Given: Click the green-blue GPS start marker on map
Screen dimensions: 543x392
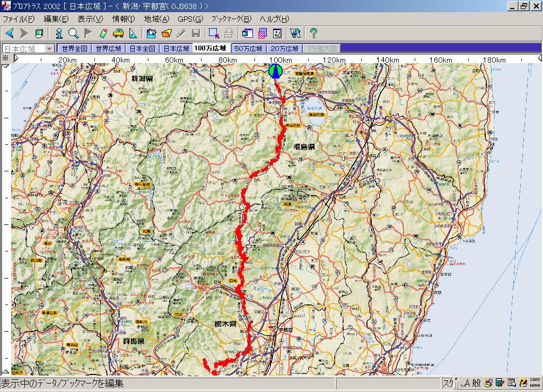Looking at the screenshot, I should (275, 71).
